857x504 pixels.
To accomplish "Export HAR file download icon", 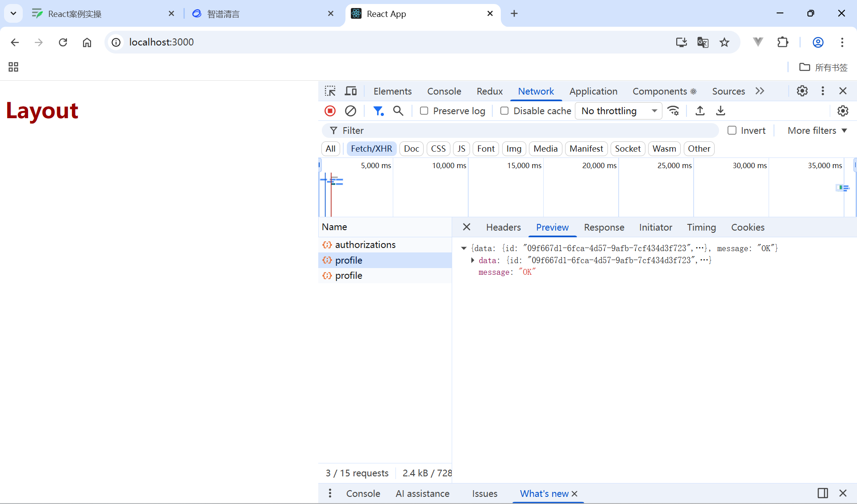I will coord(720,111).
